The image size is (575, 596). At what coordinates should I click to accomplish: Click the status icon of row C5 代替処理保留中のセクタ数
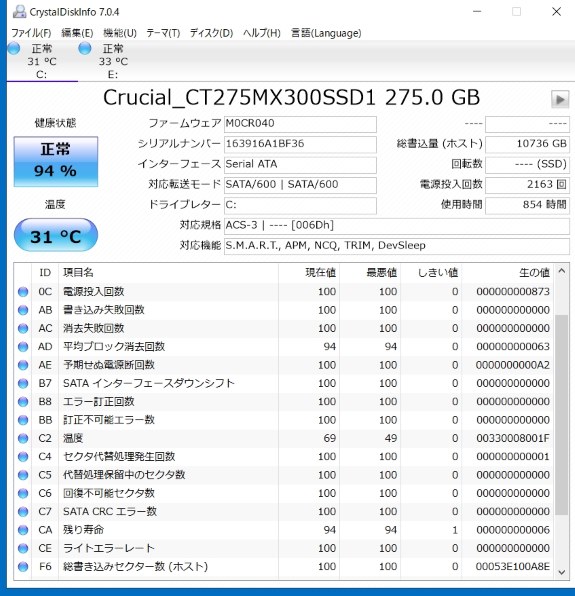click(23, 475)
